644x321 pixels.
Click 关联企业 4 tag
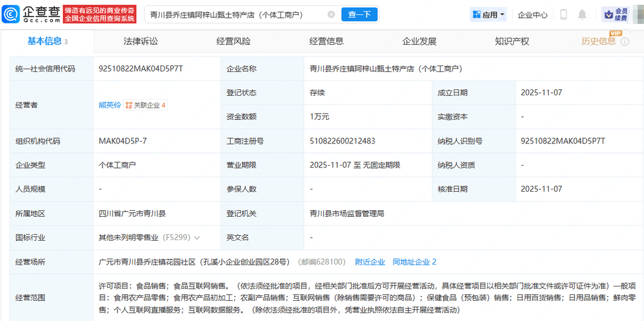146,105
